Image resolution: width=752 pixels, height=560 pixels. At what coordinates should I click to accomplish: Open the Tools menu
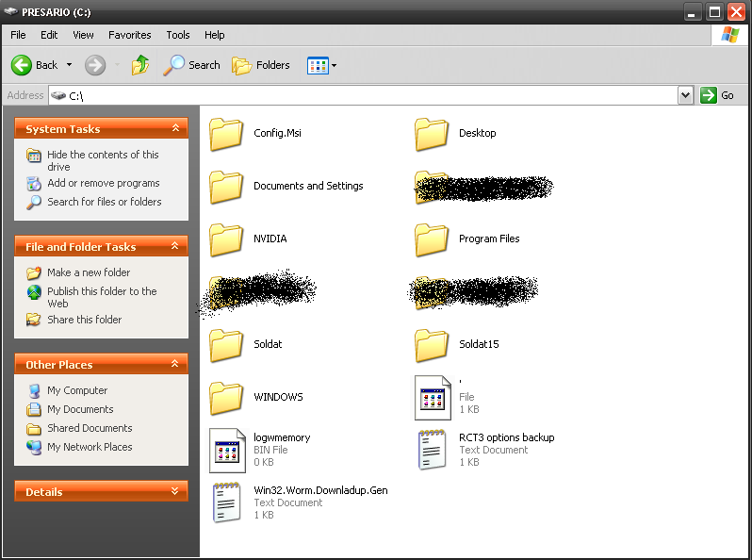click(x=178, y=35)
